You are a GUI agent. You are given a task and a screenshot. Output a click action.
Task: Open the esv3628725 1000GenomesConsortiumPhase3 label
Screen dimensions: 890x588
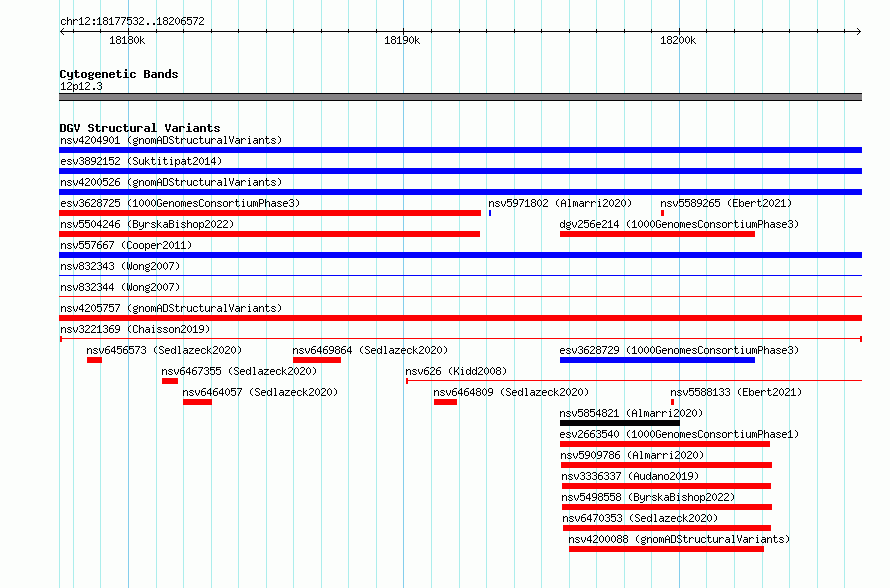(180, 203)
